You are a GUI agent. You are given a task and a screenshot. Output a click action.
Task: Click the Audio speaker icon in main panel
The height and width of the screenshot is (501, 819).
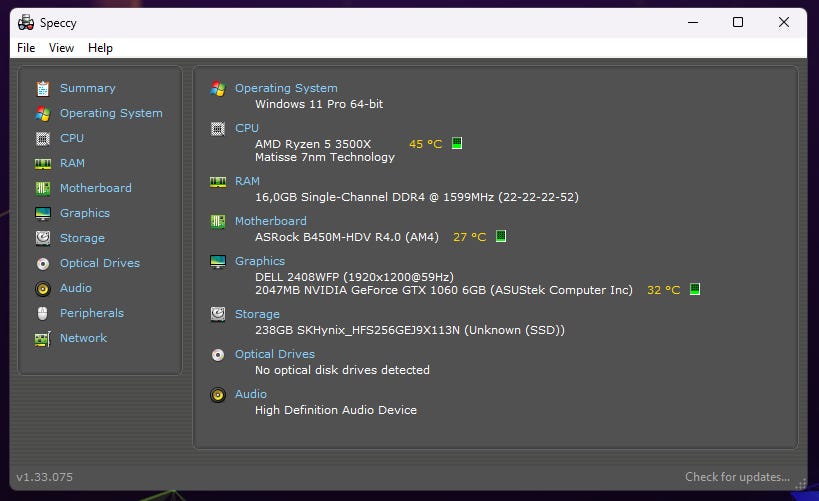pyautogui.click(x=218, y=395)
